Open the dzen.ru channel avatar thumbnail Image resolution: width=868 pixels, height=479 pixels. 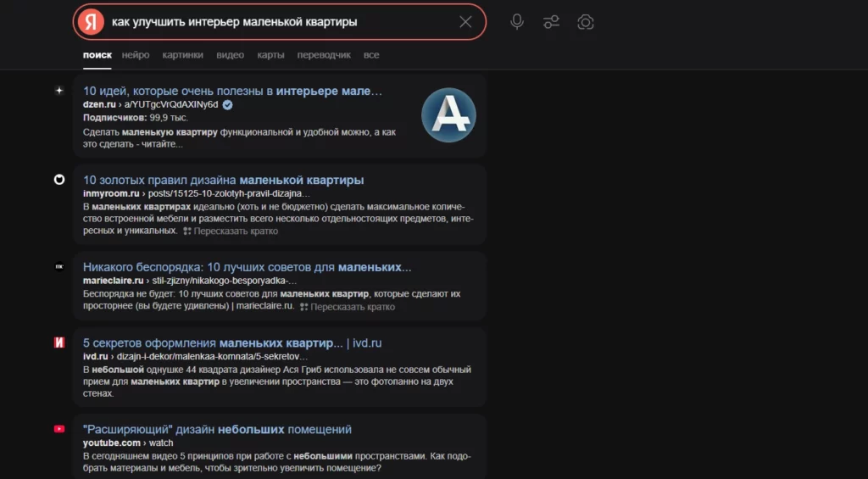pos(448,115)
